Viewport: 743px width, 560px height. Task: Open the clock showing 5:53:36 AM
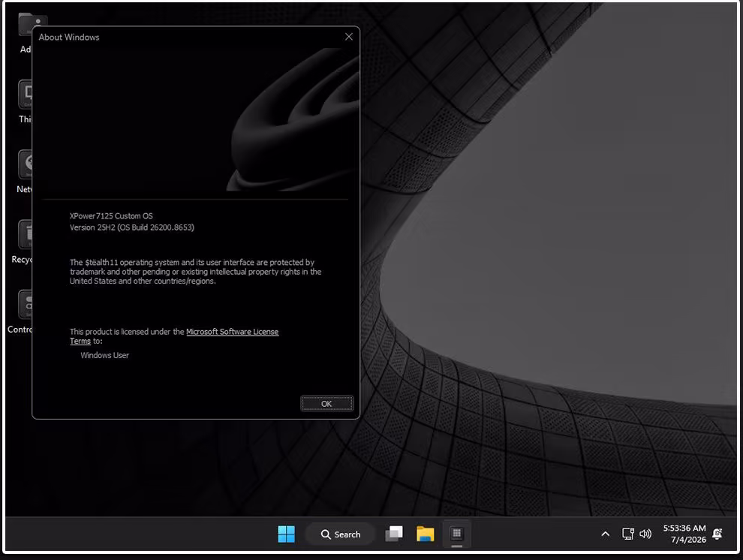tap(684, 528)
